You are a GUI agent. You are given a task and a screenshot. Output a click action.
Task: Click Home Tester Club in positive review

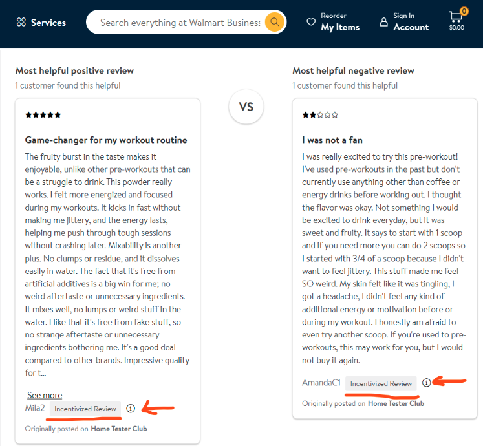119,429
